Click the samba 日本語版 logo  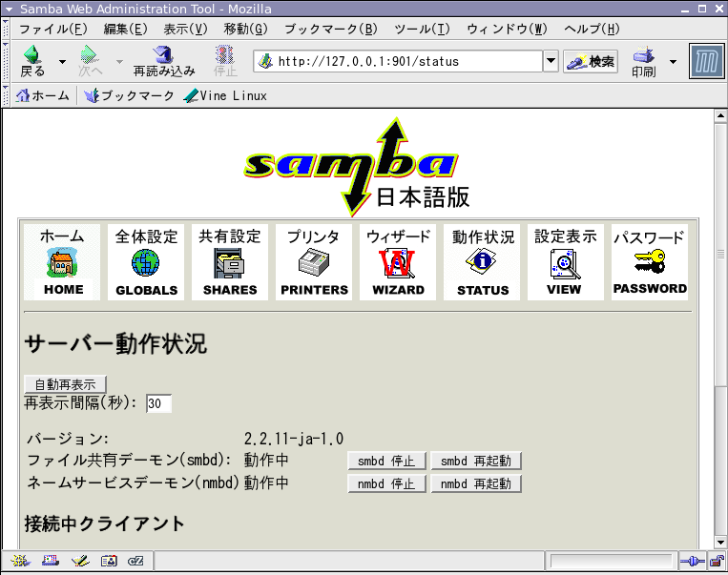[x=357, y=167]
